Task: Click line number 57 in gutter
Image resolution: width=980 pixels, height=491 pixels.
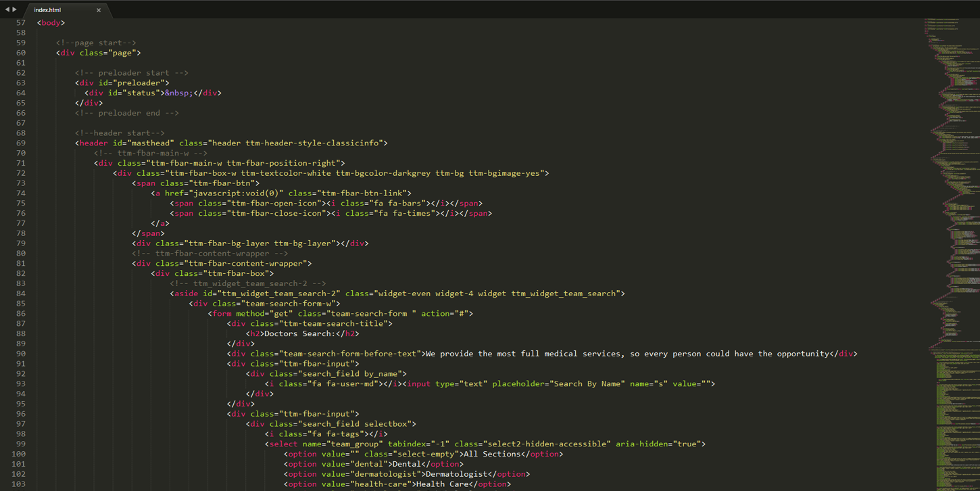Action: [x=20, y=23]
